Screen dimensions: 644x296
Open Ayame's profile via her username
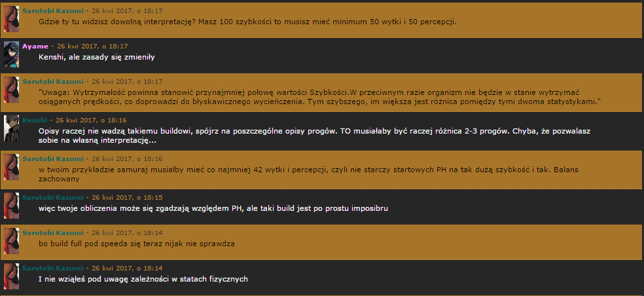35,46
